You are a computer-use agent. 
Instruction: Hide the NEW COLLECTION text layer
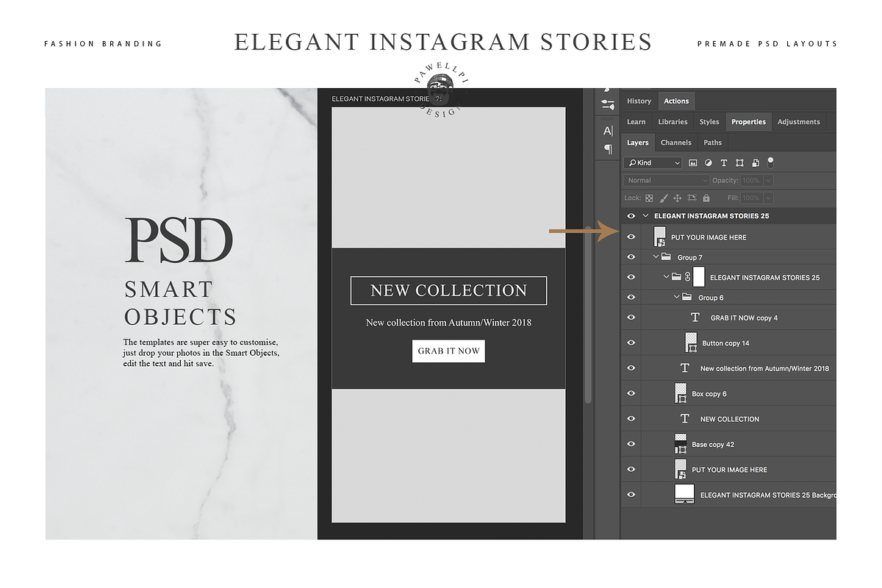(631, 418)
